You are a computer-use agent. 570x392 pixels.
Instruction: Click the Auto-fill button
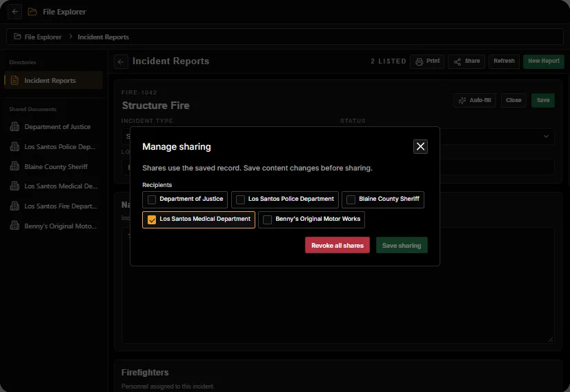point(475,100)
